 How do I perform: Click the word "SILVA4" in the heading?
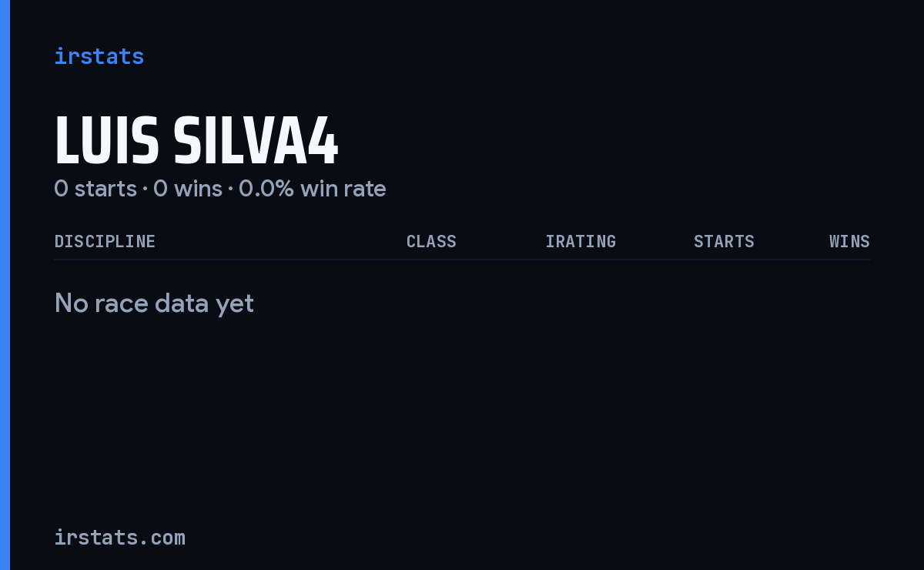(256, 142)
